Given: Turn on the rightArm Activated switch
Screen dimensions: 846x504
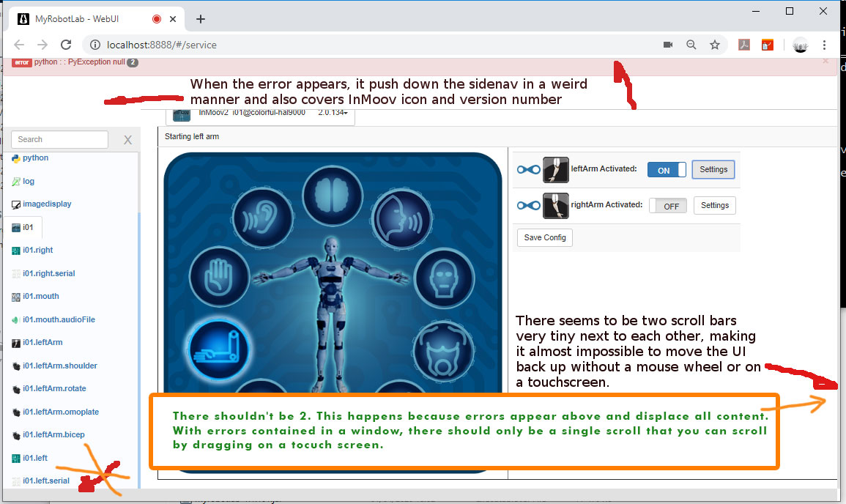Looking at the screenshot, I should pyautogui.click(x=668, y=206).
